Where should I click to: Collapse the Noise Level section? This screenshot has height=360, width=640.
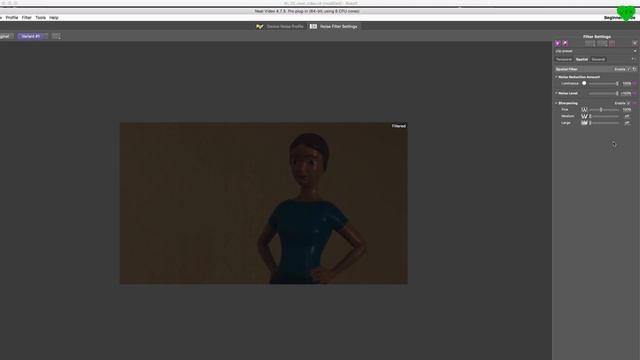(556, 93)
